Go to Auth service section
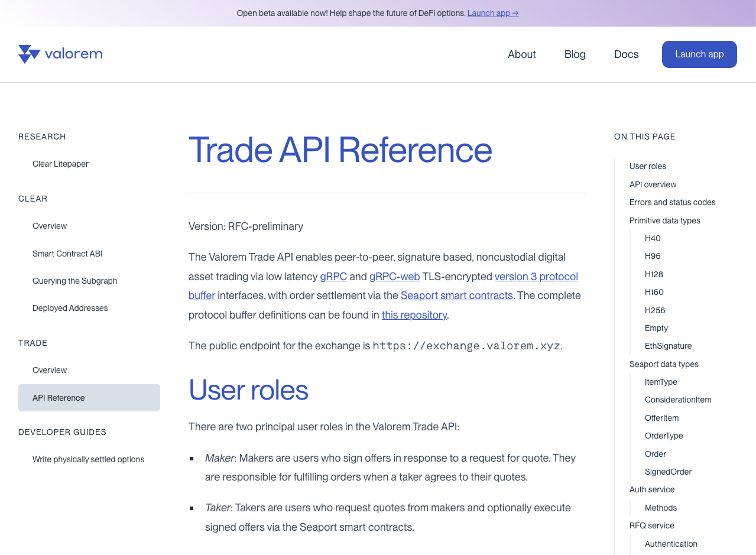This screenshot has width=756, height=555. tap(652, 489)
